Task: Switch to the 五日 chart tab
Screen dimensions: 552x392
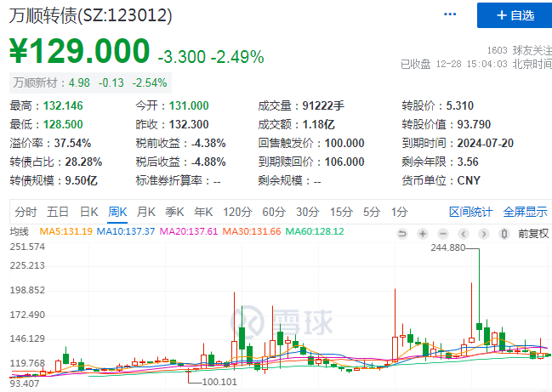Action: [x=58, y=212]
